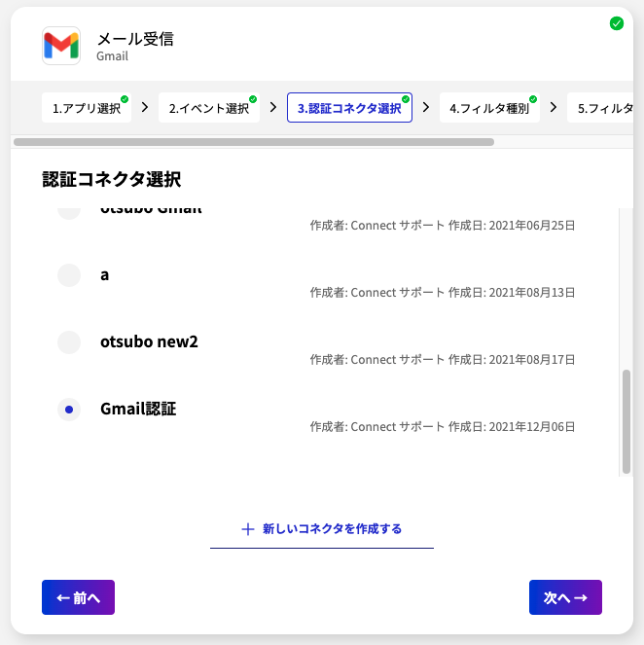This screenshot has height=645, width=644.
Task: Click plus icon beside 新しいコネクタを作成する
Action: pyautogui.click(x=247, y=529)
